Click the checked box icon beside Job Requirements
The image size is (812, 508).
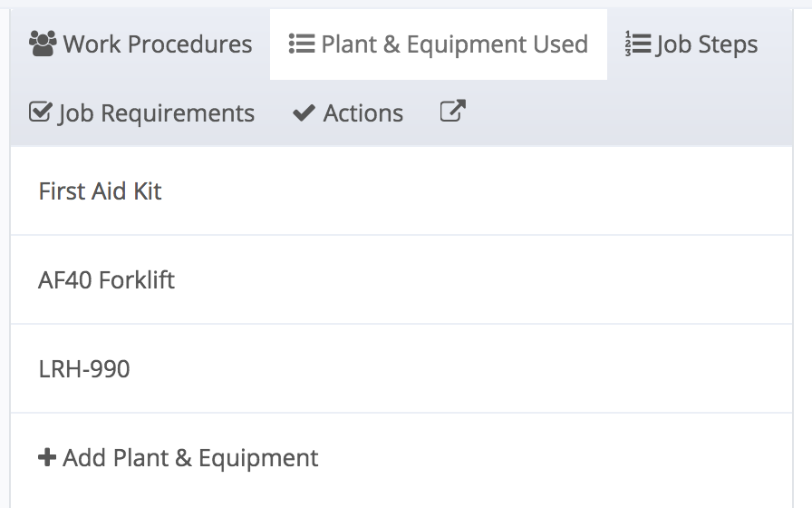[x=41, y=112]
